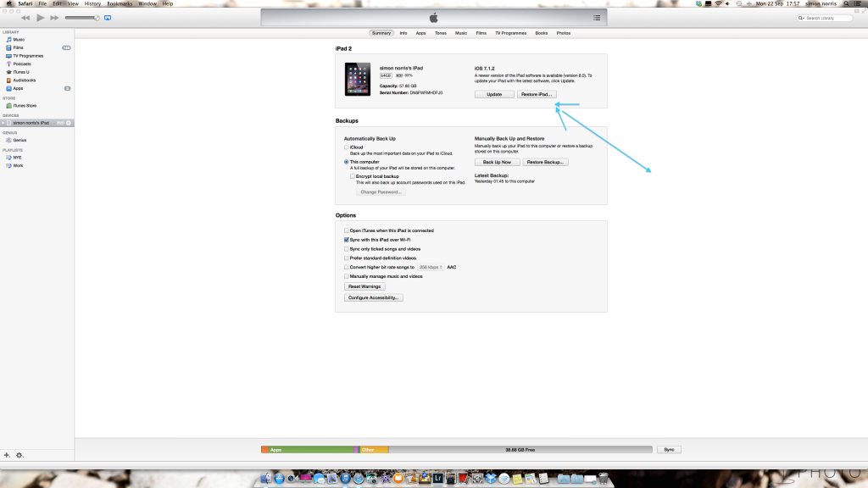Click the Restore iPad... button
This screenshot has width=868, height=488.
point(537,95)
